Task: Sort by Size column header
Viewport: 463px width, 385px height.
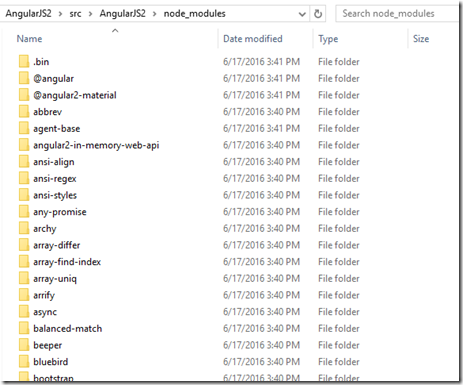Action: (x=421, y=39)
